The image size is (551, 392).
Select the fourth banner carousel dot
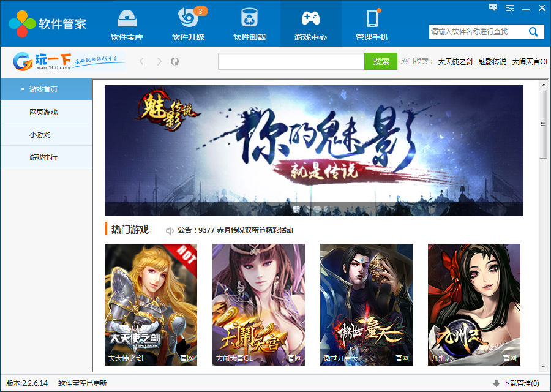328,209
